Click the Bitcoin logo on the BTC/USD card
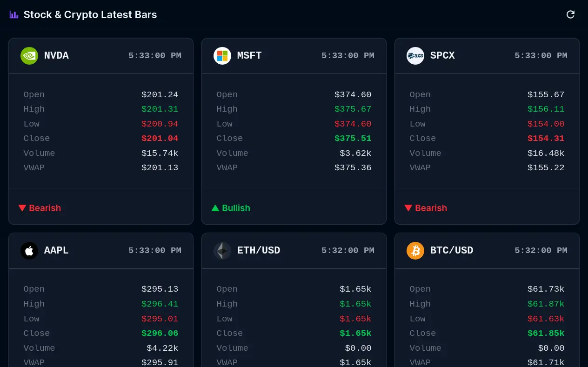This screenshot has height=367, width=588. coord(415,251)
